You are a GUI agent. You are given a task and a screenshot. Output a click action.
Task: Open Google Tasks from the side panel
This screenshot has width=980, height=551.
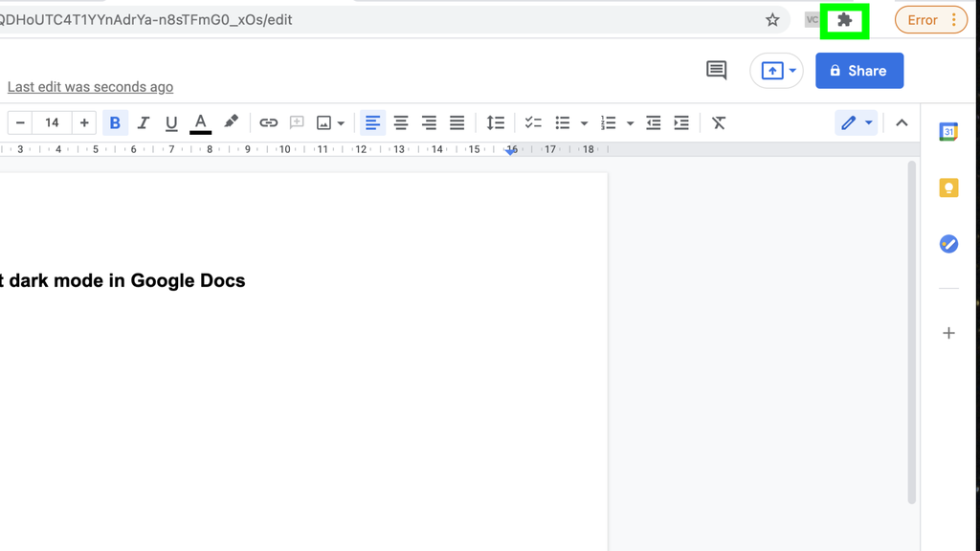tap(948, 244)
